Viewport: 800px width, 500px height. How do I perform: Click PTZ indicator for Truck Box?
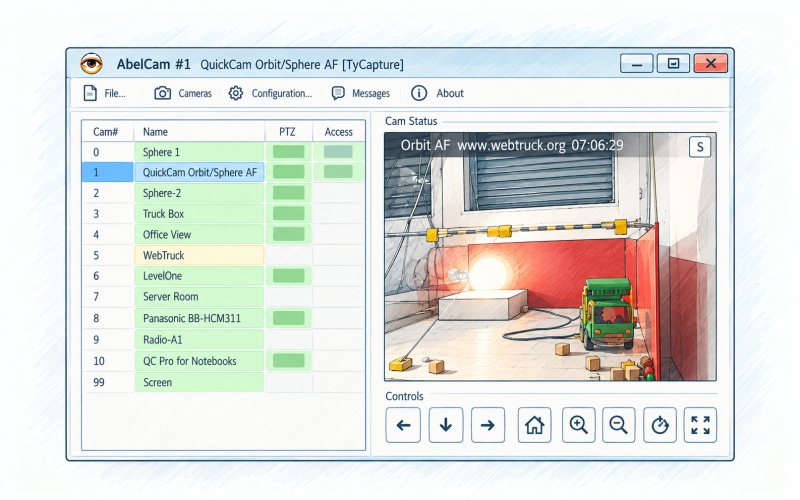289,213
